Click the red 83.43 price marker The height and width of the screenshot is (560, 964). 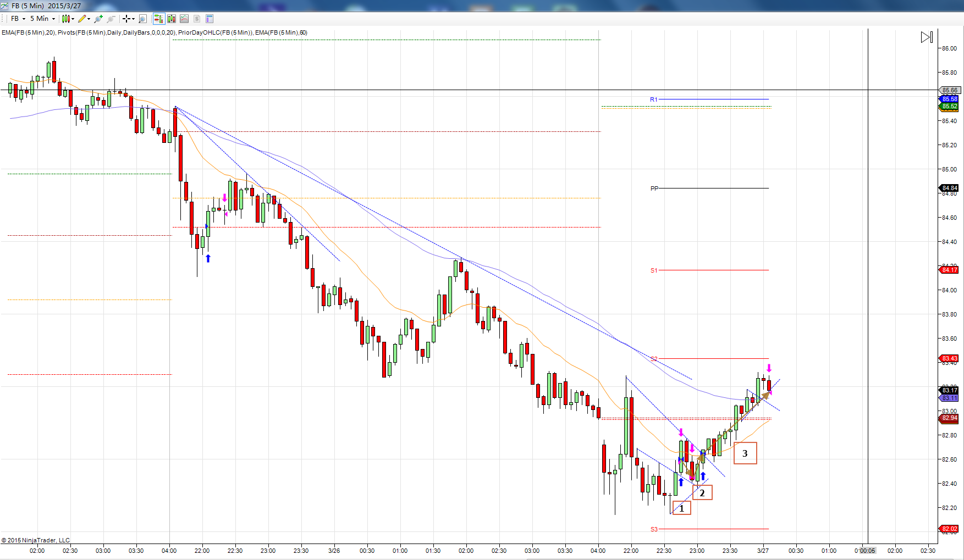(x=949, y=358)
